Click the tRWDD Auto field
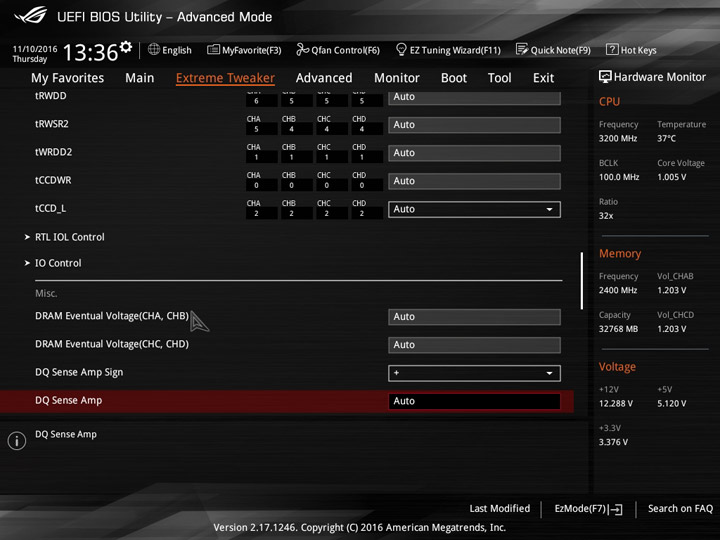Screen dimensions: 720x540 tap(474, 97)
